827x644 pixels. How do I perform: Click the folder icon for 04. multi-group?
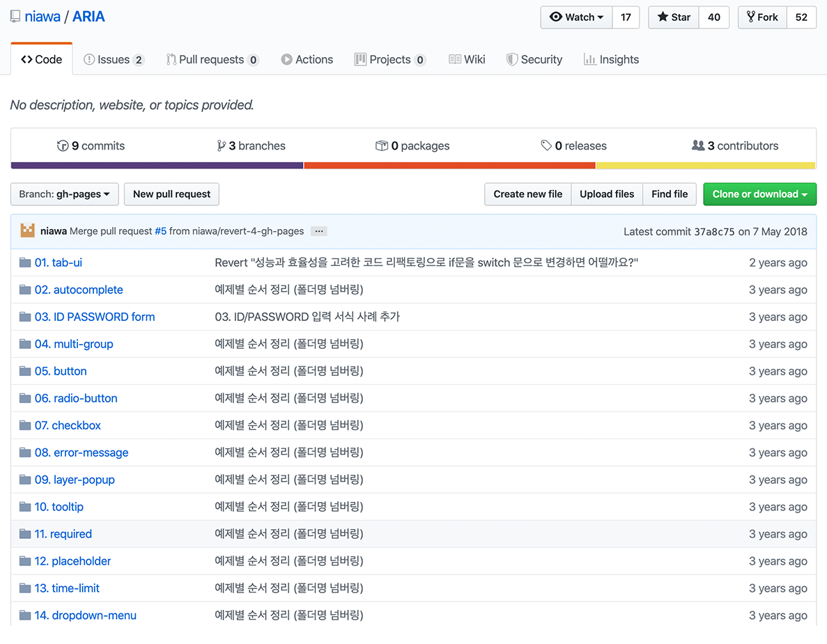point(25,344)
